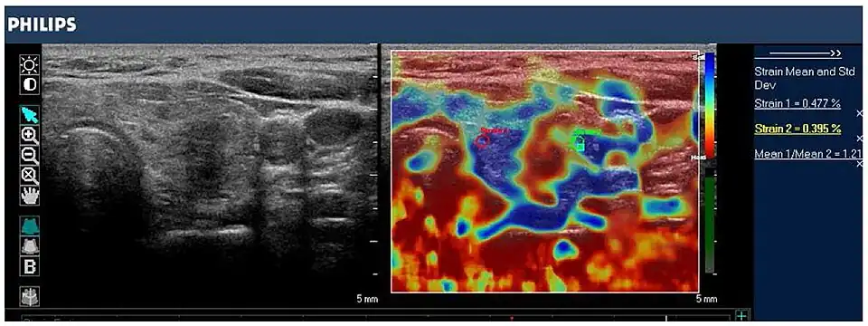This screenshot has width=868, height=326.
Task: Activate the hand pan tool
Action: click(x=29, y=196)
